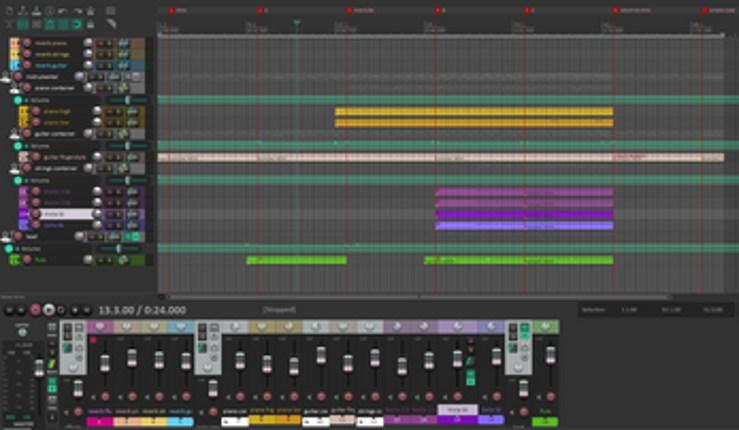
Task: Create a new project from the toolbar
Action: tap(9, 11)
